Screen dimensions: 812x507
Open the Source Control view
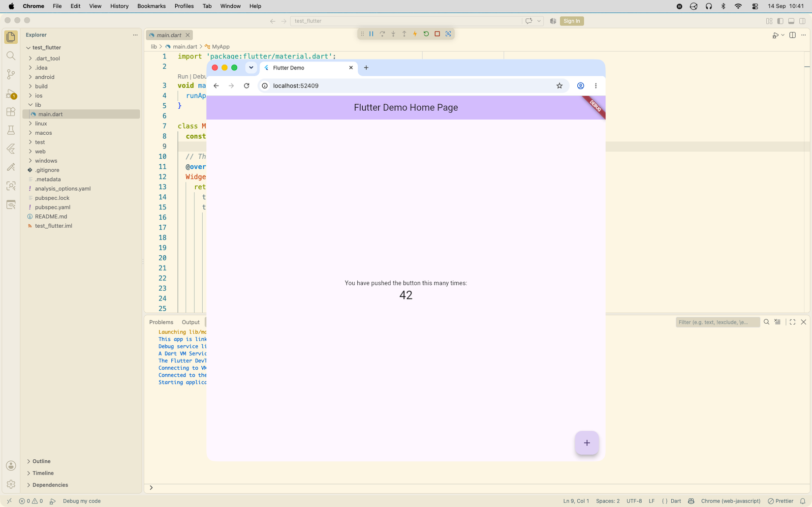[11, 74]
